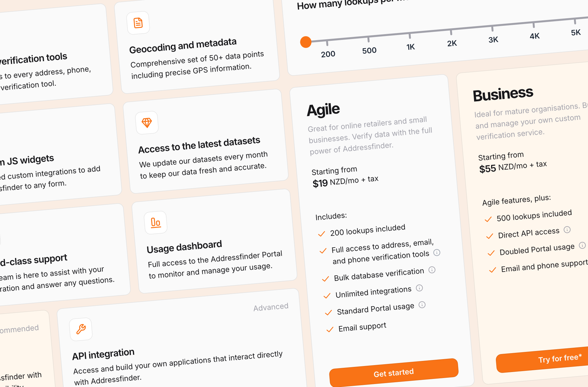Open the info tooltip beside Unlimited integrations
588x387 pixels.
coord(419,288)
